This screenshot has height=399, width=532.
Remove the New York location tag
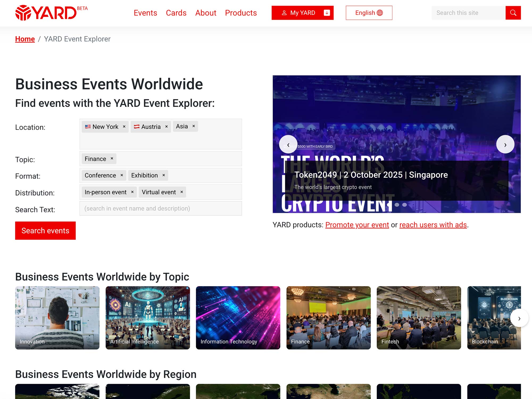[124, 127]
